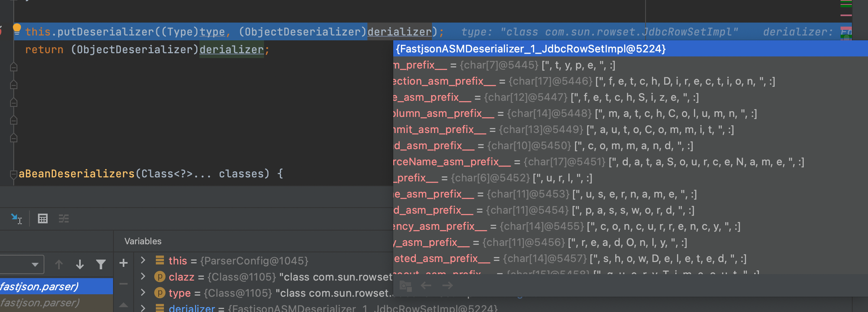The height and width of the screenshot is (312, 868).
Task: Select the char[7]@5445 type prefix row
Action: (x=631, y=65)
